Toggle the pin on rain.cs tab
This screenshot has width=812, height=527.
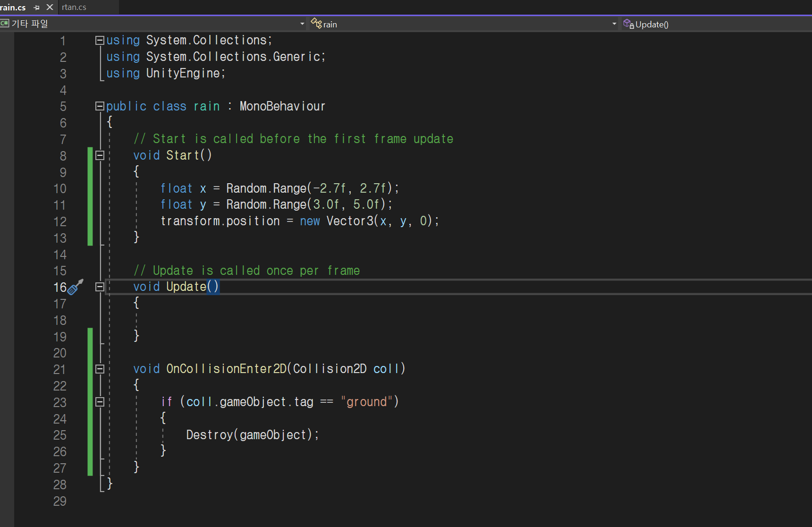tap(36, 8)
